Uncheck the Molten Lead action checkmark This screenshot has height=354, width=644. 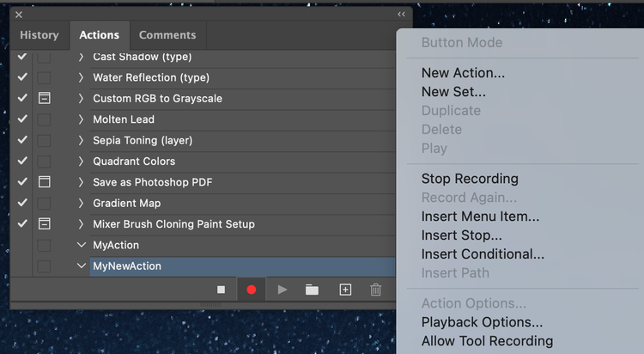tap(22, 119)
